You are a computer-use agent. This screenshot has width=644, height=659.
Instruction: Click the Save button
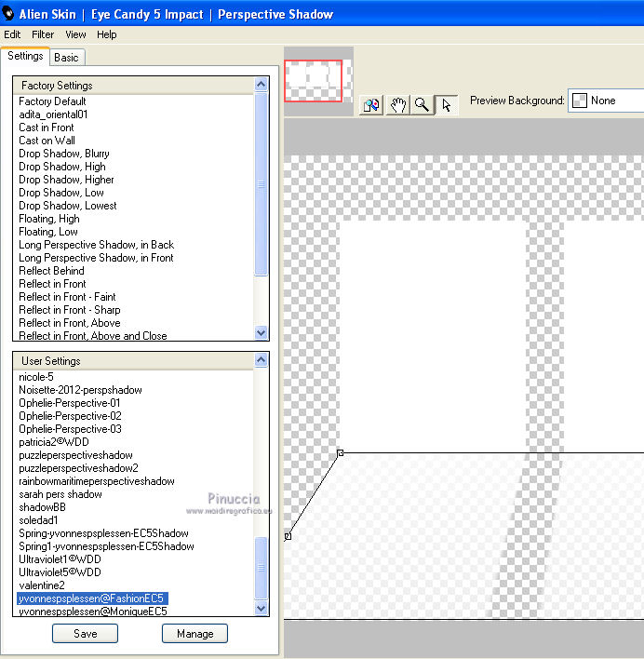click(x=86, y=633)
